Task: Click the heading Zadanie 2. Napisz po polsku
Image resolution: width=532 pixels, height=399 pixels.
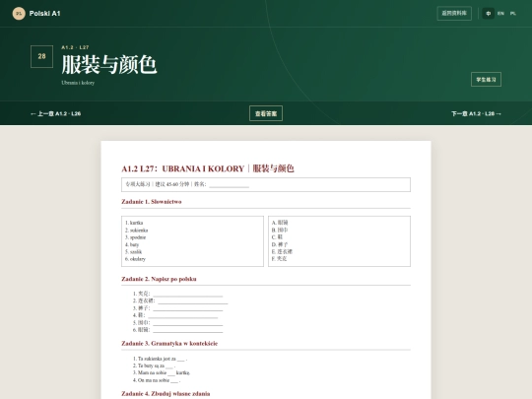Action: click(159, 279)
